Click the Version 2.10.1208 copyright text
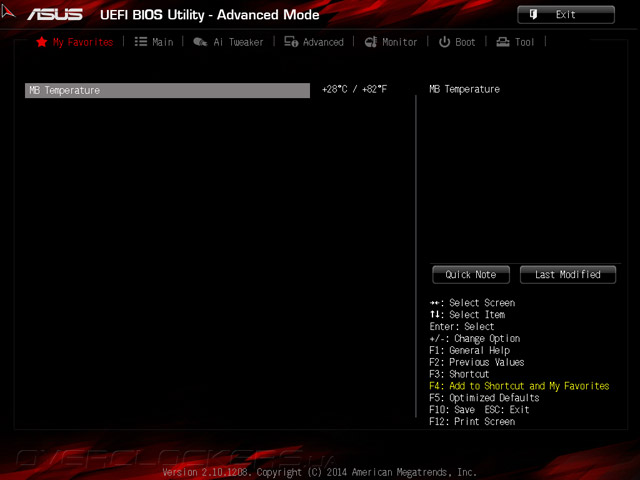The image size is (640, 480). pos(320,472)
